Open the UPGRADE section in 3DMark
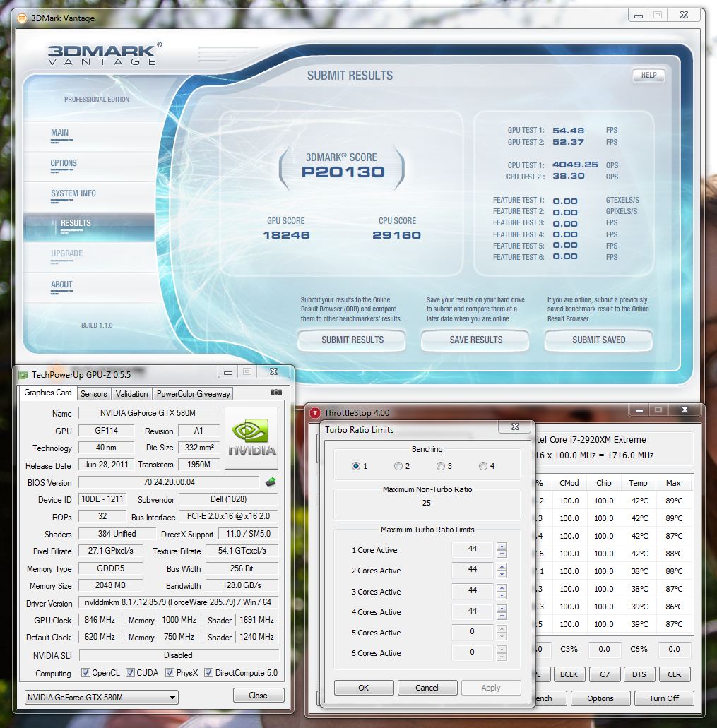The height and width of the screenshot is (728, 717). pos(88,257)
